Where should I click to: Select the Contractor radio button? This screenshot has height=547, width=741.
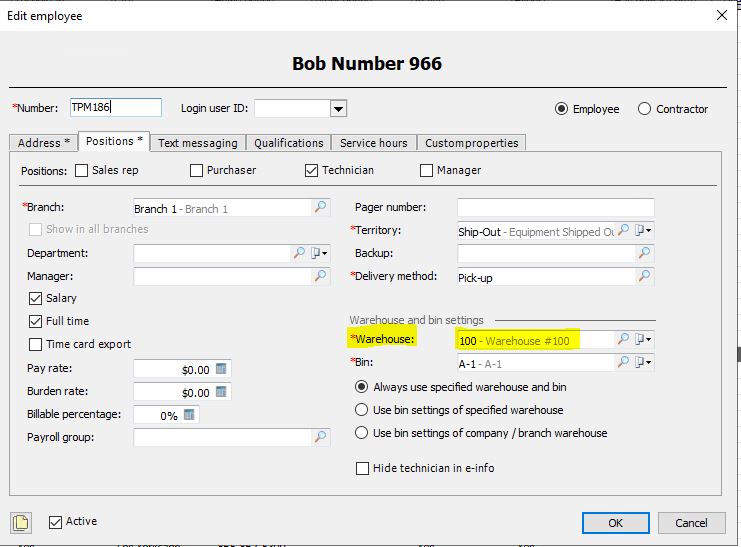(644, 109)
